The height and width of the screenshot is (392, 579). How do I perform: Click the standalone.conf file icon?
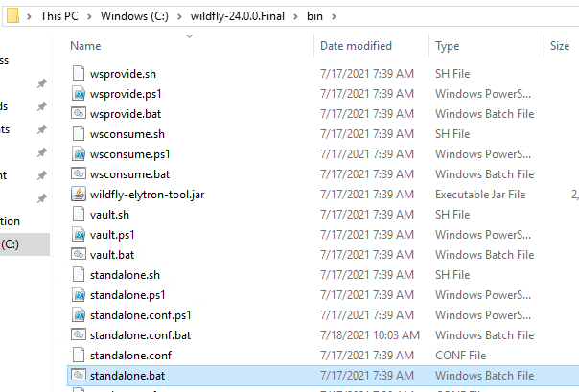[x=79, y=355]
